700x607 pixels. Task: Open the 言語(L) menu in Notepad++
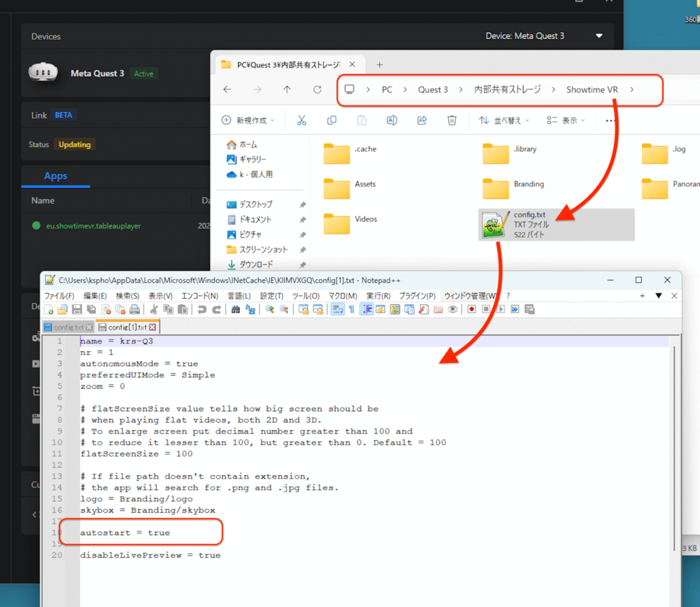[x=239, y=296]
